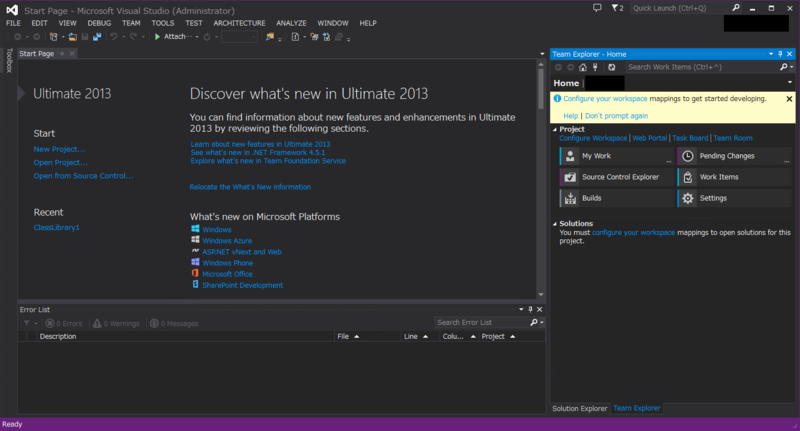Open My Work tile in Team Explorer

pos(616,156)
